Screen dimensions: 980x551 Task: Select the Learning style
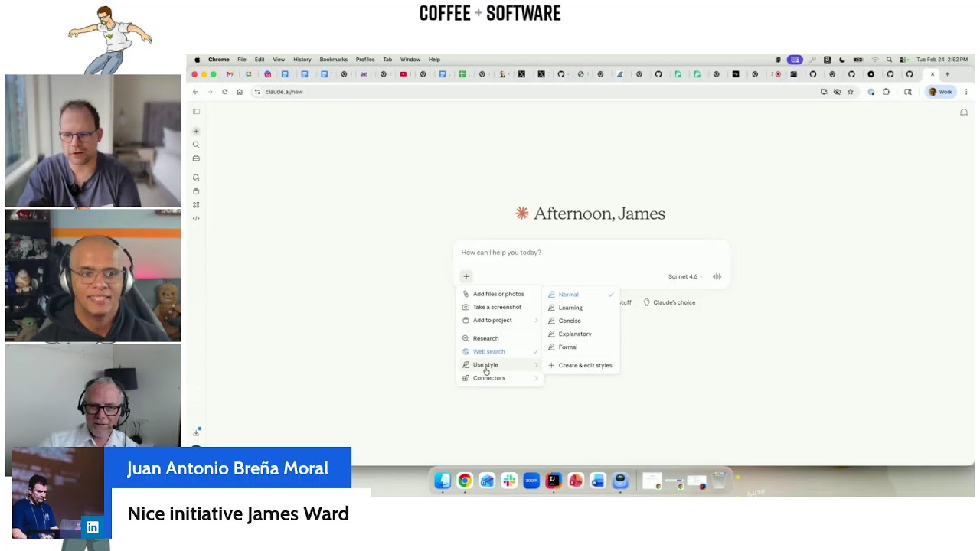click(581, 308)
